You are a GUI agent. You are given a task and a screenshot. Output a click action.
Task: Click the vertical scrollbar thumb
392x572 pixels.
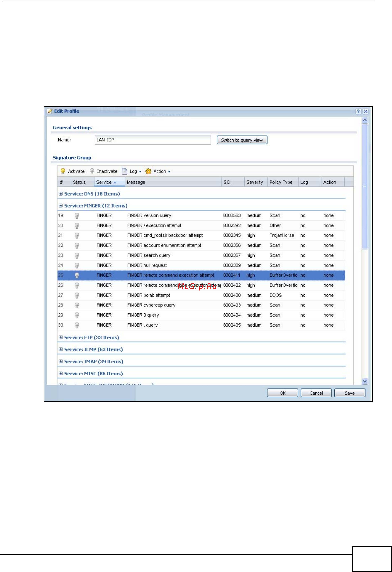(x=365, y=186)
